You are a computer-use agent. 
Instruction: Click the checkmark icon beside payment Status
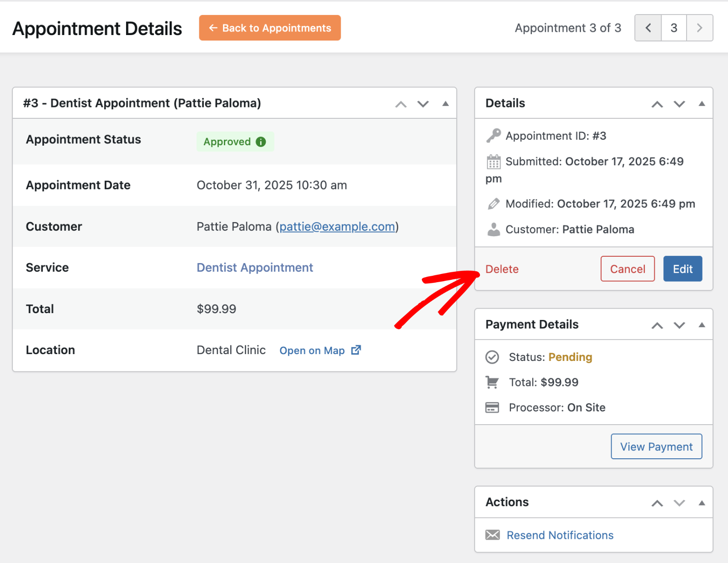click(492, 357)
